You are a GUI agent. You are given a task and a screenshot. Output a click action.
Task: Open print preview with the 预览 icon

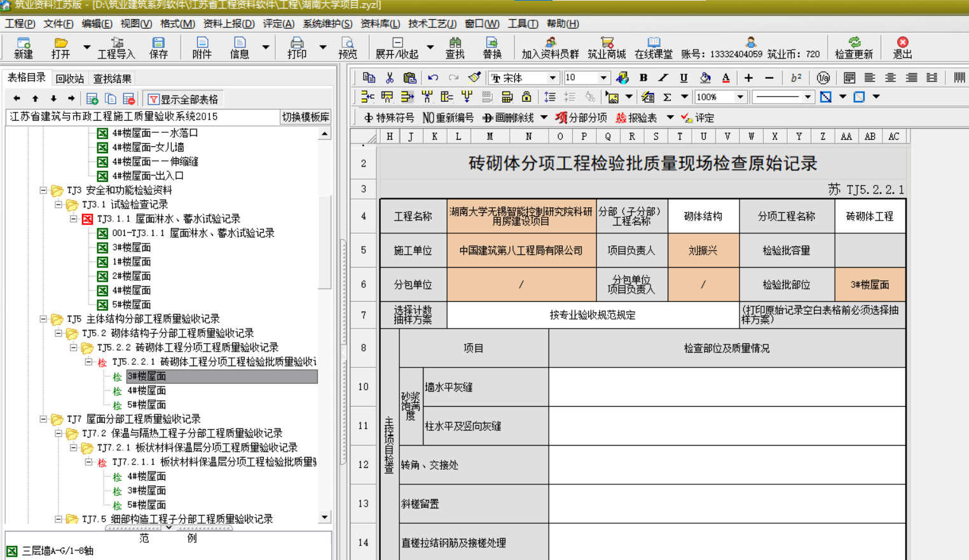347,48
